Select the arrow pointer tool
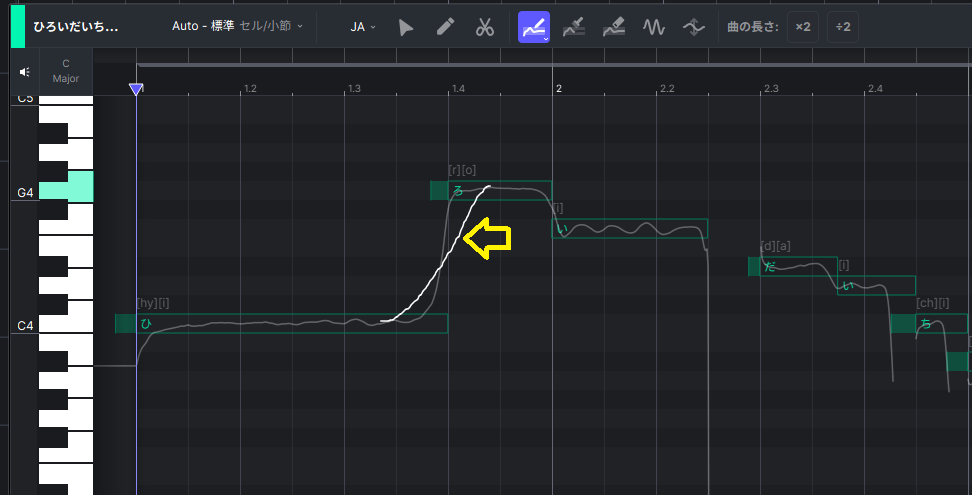The height and width of the screenshot is (495, 972). pos(405,27)
